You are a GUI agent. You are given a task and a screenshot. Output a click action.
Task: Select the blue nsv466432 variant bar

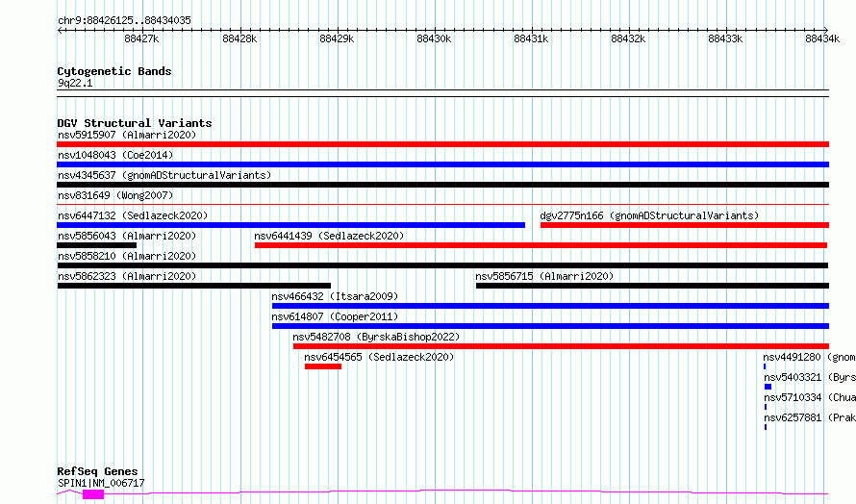point(550,306)
